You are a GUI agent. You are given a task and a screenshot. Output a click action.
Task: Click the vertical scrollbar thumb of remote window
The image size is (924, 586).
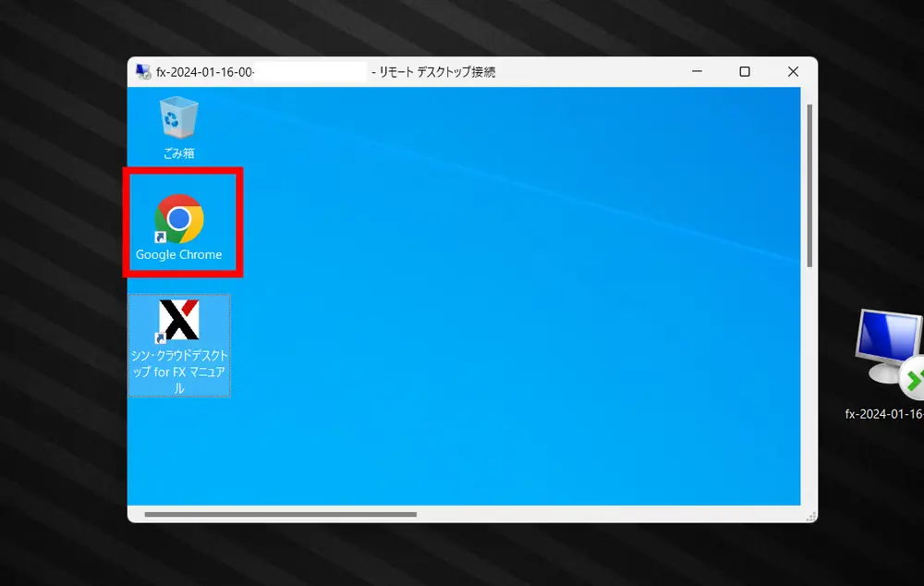coord(810,185)
